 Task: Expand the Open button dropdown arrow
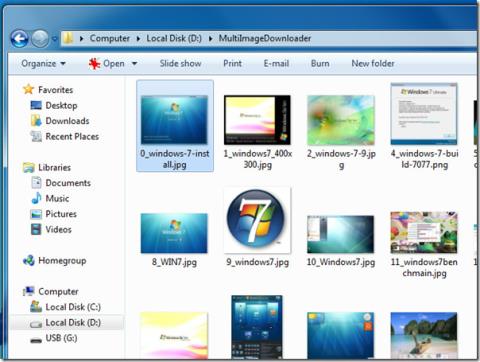tap(134, 63)
